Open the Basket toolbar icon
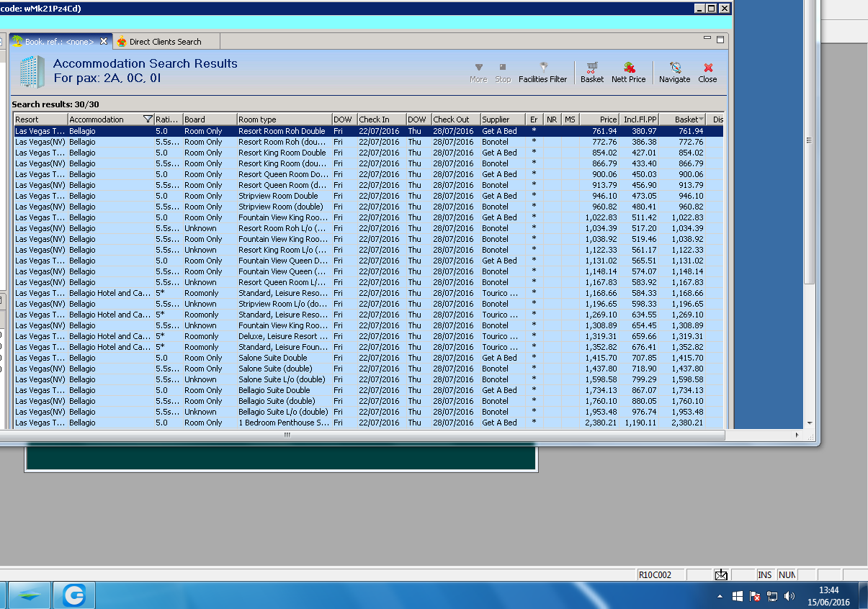This screenshot has width=868, height=609. pyautogui.click(x=592, y=72)
